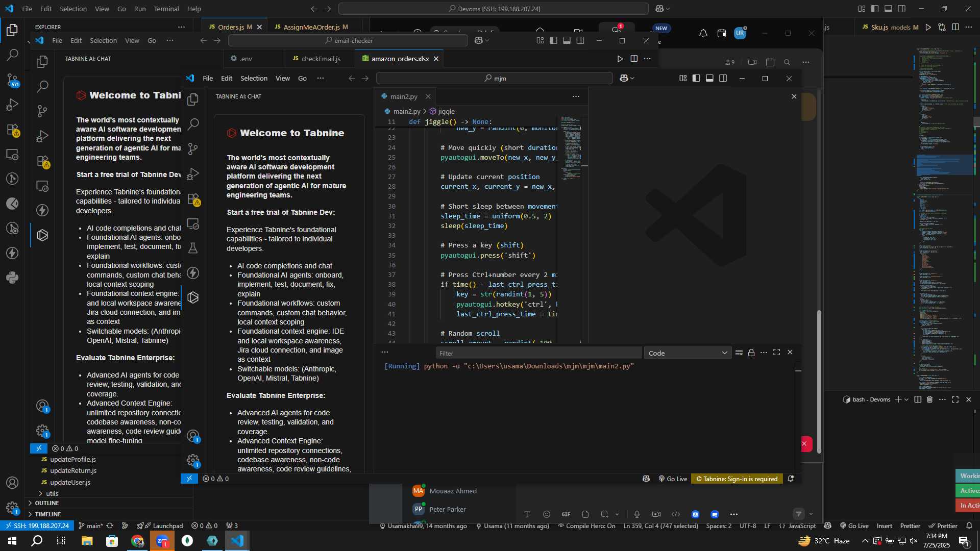Screen dimensions: 980x551
Task: Kill the bash - Devoms terminal with trash icon
Action: point(929,399)
